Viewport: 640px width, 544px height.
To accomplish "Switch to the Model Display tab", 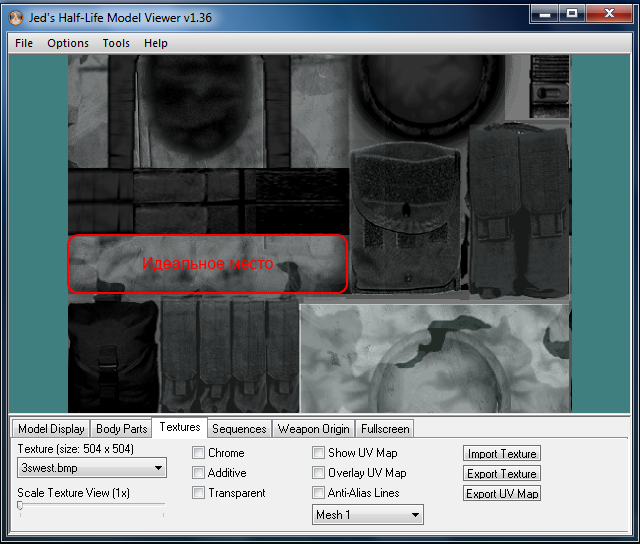I will (51, 429).
